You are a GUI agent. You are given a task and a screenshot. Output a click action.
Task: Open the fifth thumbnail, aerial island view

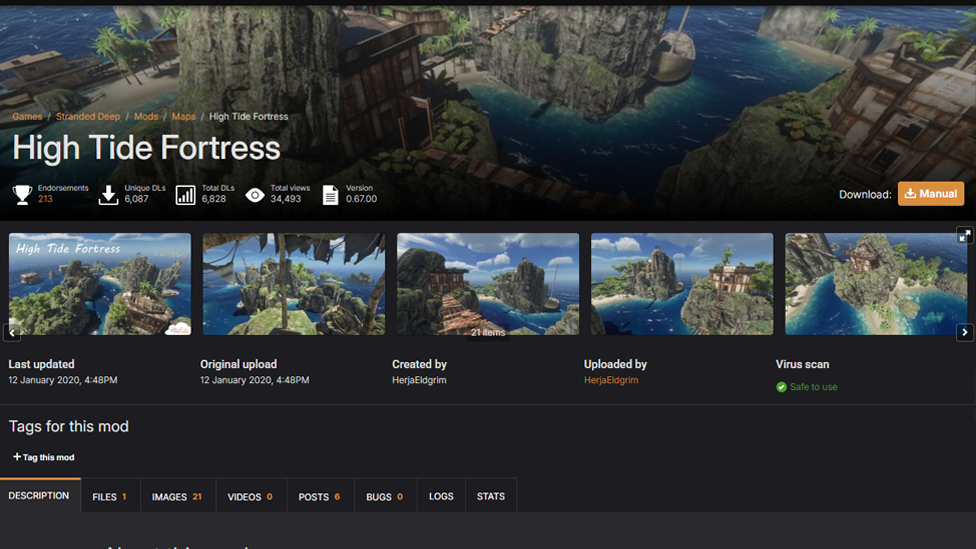click(876, 284)
